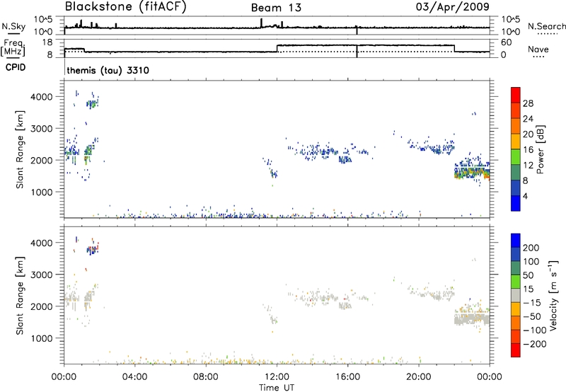The height and width of the screenshot is (392, 566).
Task: Click the Nave legend label
Action: (x=538, y=49)
